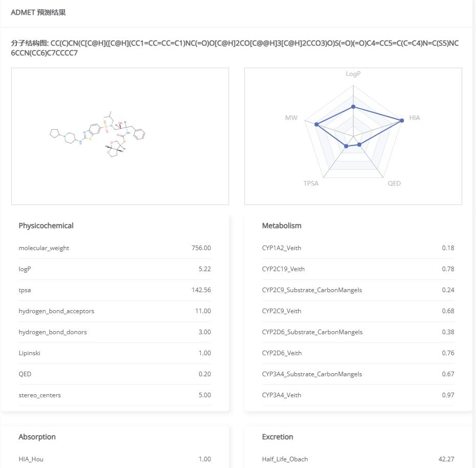Click the CYP2C19_Veith value 0.78
Viewport: 476px width, 468px height.
point(448,269)
